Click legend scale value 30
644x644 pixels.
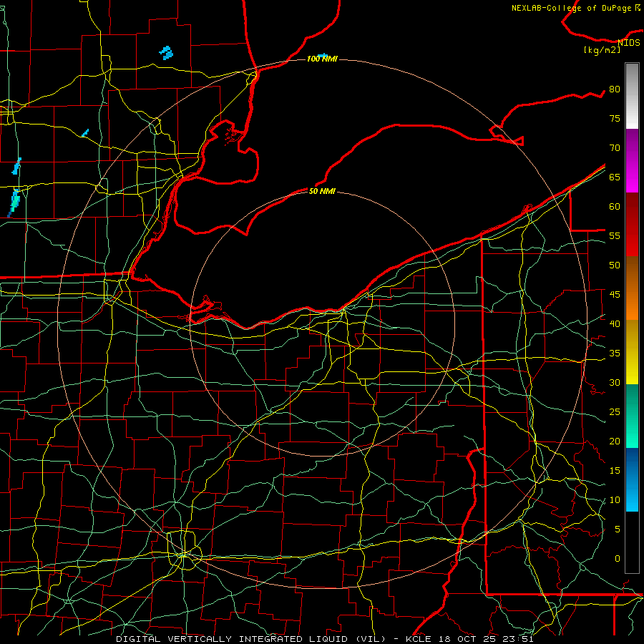(x=615, y=382)
